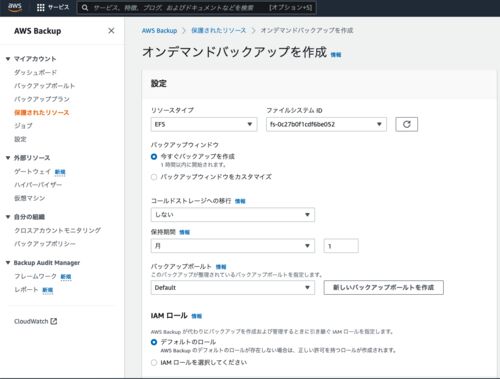Open バックアップボールト in the sidebar
The height and width of the screenshot is (379, 500).
[x=44, y=86]
